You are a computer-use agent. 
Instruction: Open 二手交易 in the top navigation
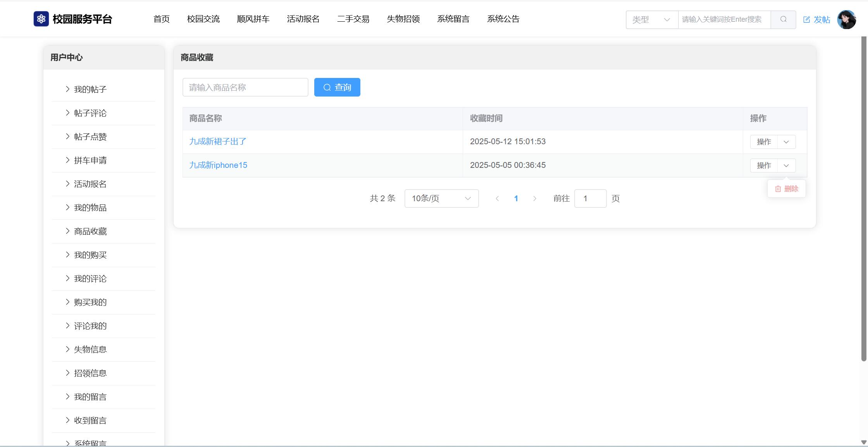pos(353,19)
